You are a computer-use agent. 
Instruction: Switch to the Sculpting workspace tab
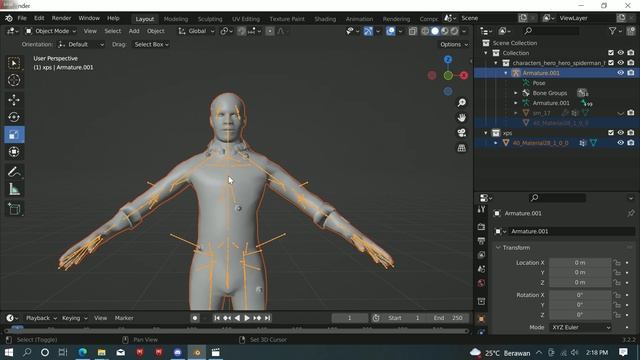210,19
